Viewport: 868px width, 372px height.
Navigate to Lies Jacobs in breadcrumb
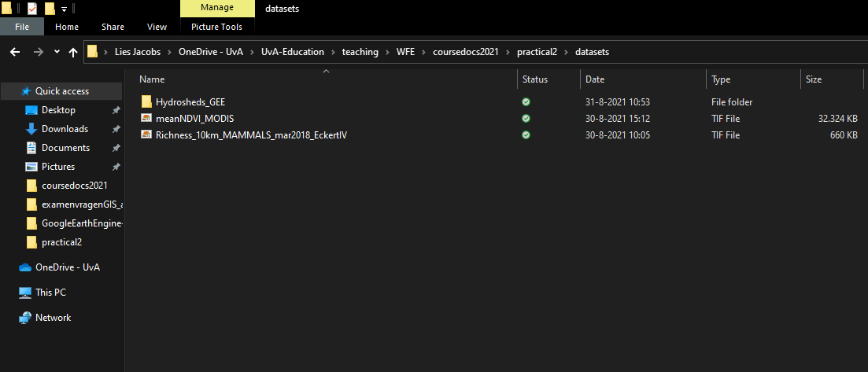(x=137, y=52)
